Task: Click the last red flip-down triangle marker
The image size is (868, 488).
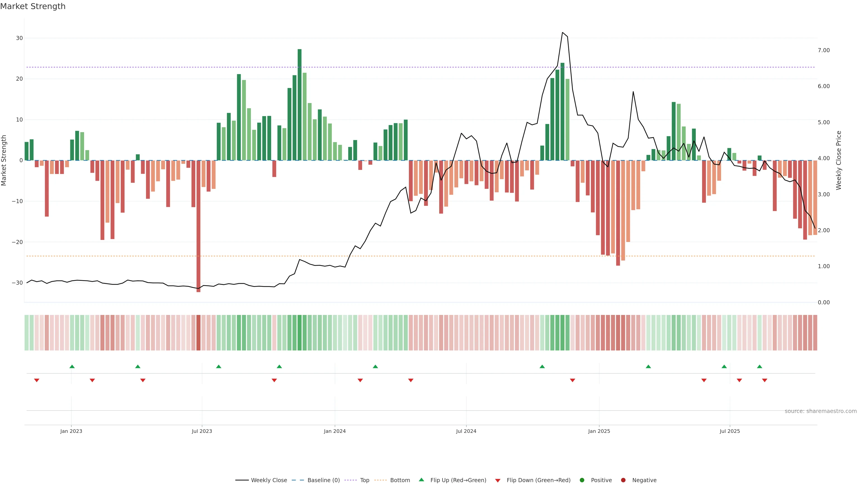Action: coord(764,380)
